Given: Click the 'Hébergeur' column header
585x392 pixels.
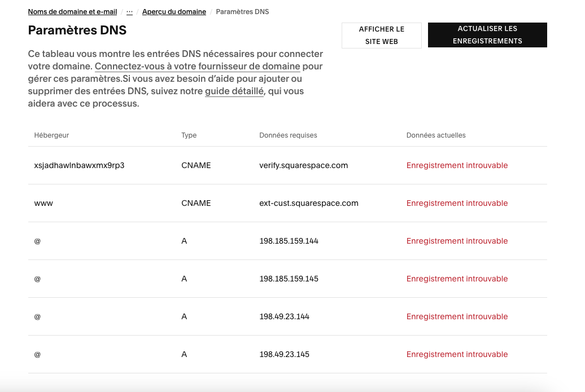Looking at the screenshot, I should pos(51,135).
